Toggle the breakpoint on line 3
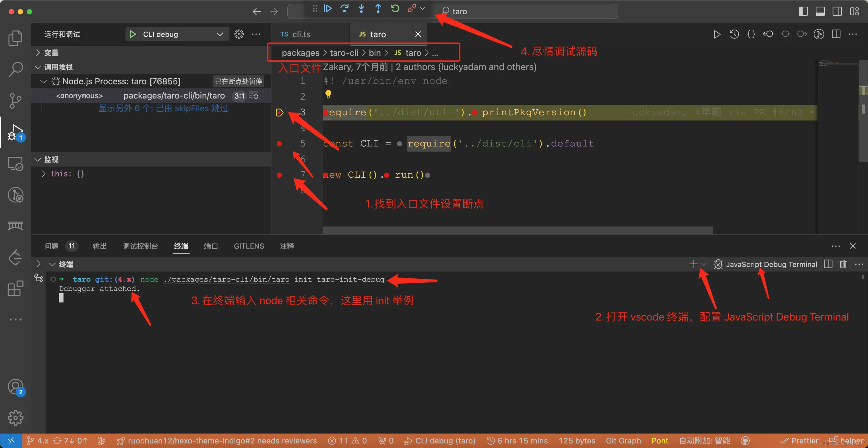This screenshot has width=868, height=448. pyautogui.click(x=279, y=112)
